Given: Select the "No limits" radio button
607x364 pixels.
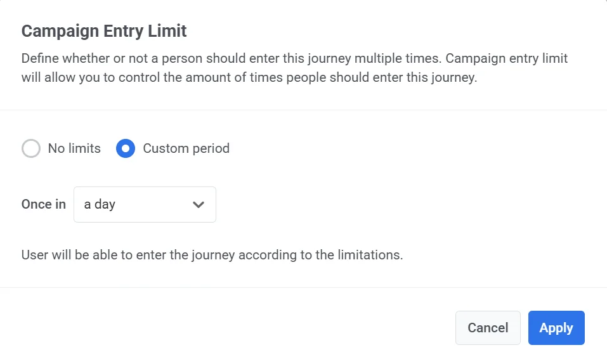Looking at the screenshot, I should pyautogui.click(x=31, y=148).
